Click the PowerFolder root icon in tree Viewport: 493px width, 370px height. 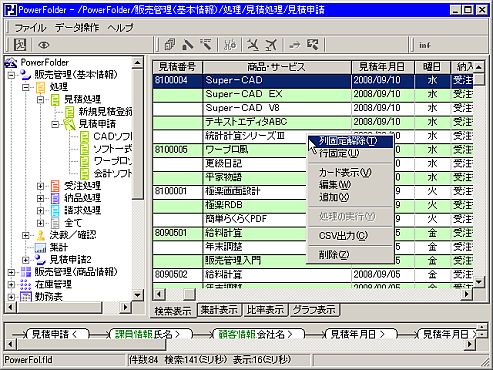[11, 62]
